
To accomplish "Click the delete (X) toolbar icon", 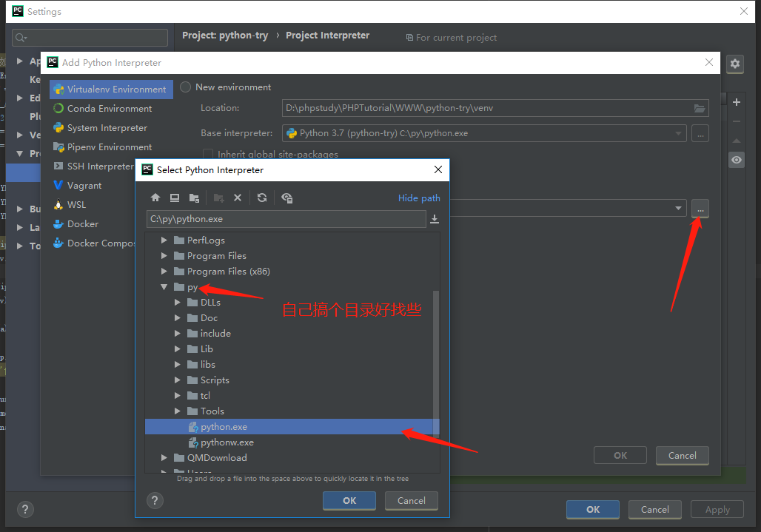I will [x=238, y=198].
